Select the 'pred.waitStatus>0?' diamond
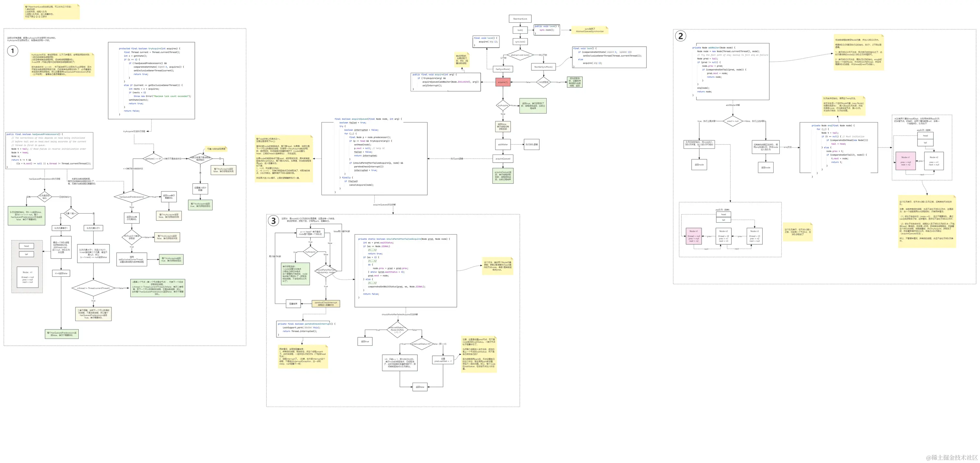Screen dimensions: 980x463 [421, 344]
